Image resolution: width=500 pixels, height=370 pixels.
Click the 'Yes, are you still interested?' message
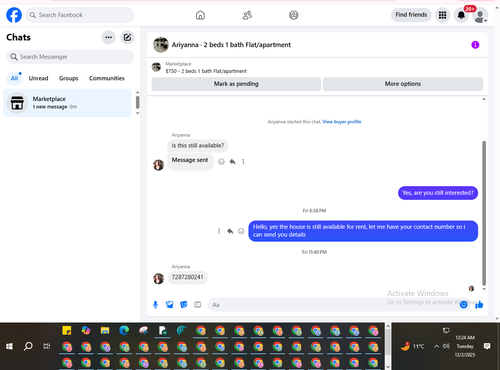point(438,193)
